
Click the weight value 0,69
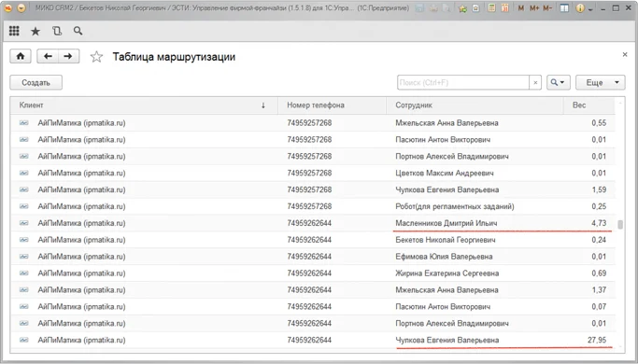tap(599, 273)
